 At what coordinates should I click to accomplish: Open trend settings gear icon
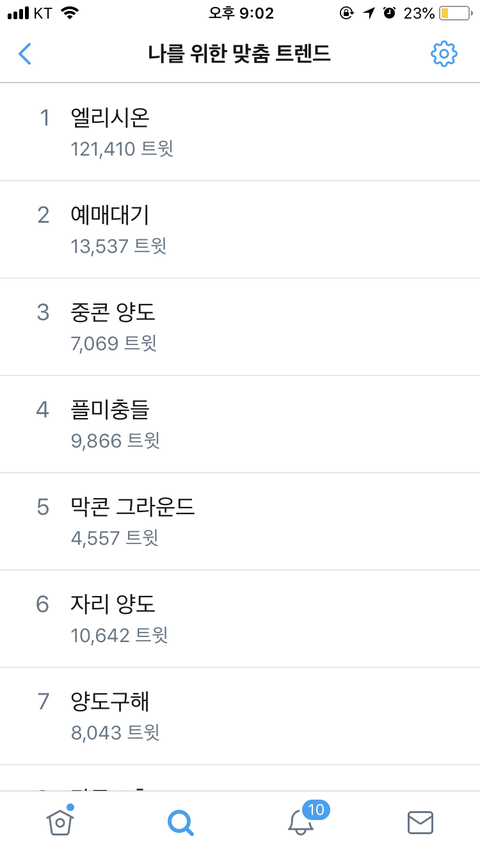pos(444,54)
